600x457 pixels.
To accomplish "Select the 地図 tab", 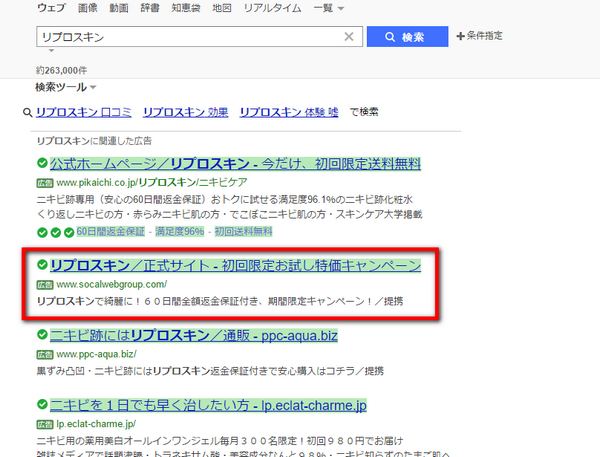I will click(x=223, y=8).
